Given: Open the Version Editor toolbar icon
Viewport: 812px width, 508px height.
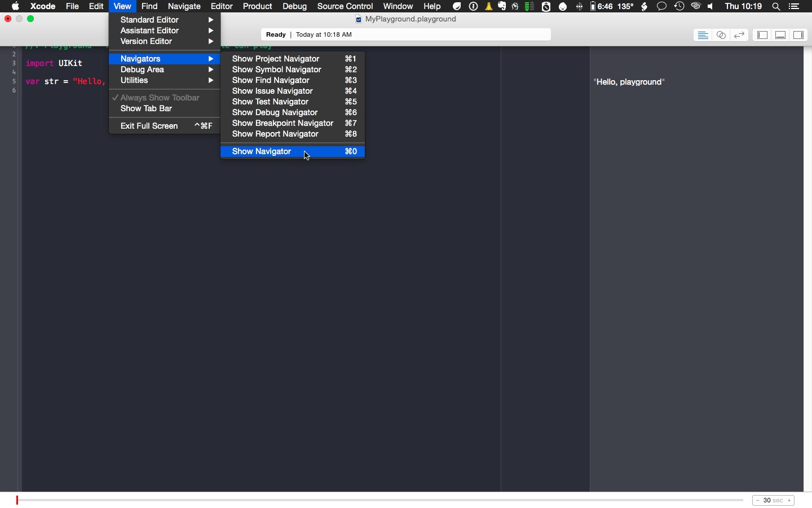Looking at the screenshot, I should click(739, 35).
